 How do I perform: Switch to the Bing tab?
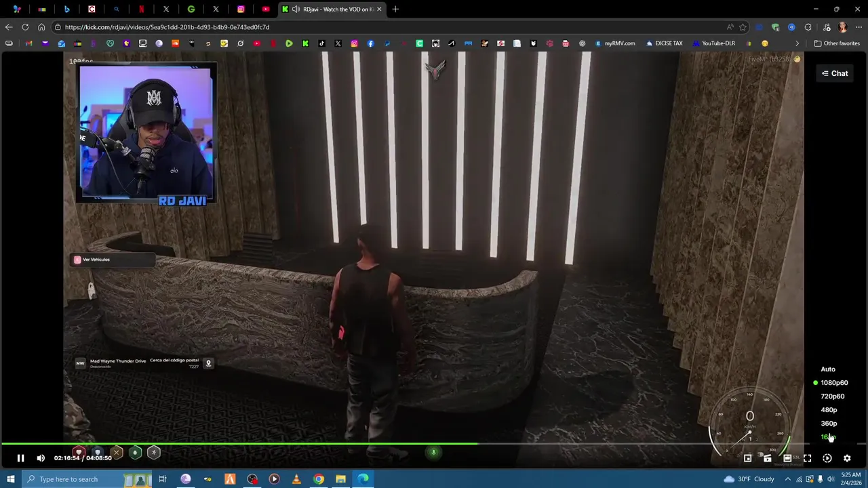(x=66, y=9)
